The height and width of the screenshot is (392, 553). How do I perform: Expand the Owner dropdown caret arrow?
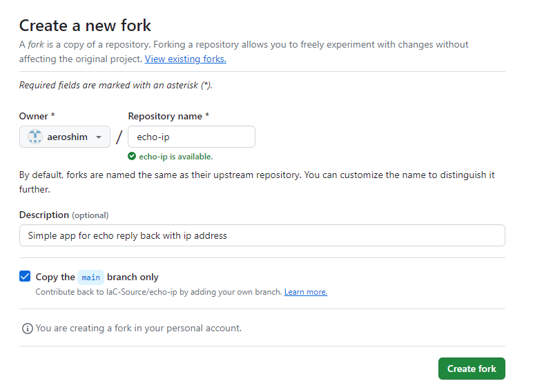(99, 137)
